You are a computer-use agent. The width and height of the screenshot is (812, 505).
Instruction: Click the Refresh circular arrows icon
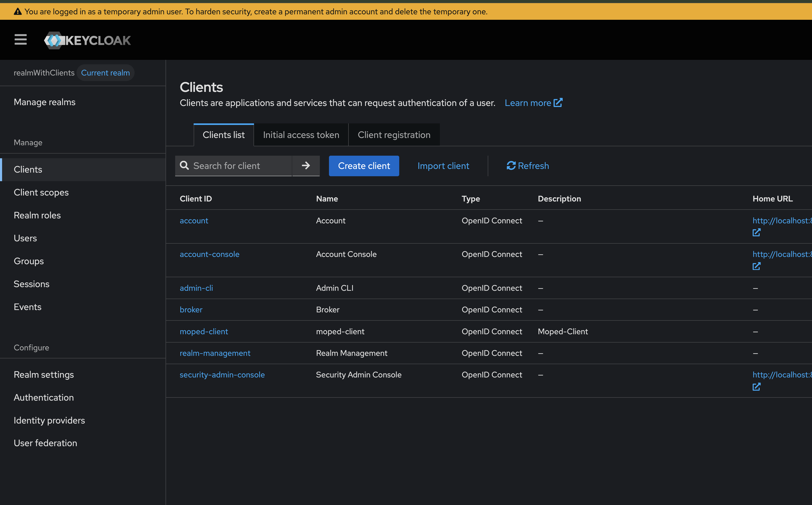tap(511, 166)
